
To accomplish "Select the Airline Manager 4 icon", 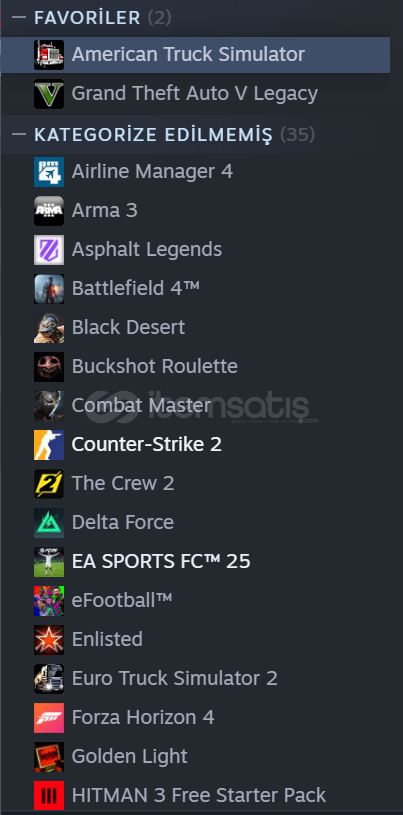I will point(49,172).
